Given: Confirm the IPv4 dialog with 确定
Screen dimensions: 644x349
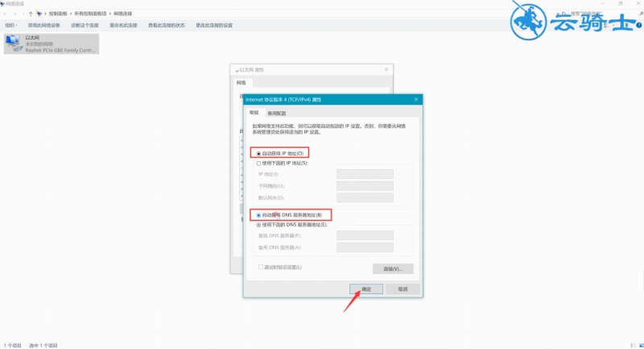Looking at the screenshot, I should tap(366, 289).
